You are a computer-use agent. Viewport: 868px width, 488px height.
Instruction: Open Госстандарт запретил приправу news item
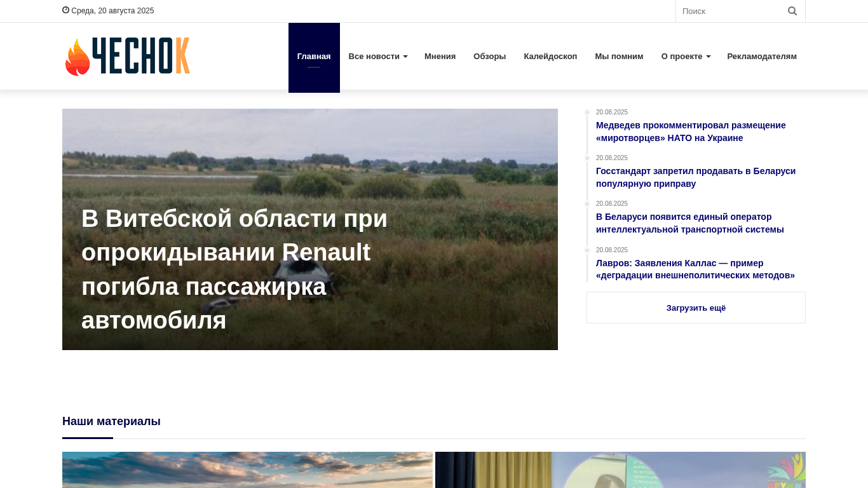point(696,177)
